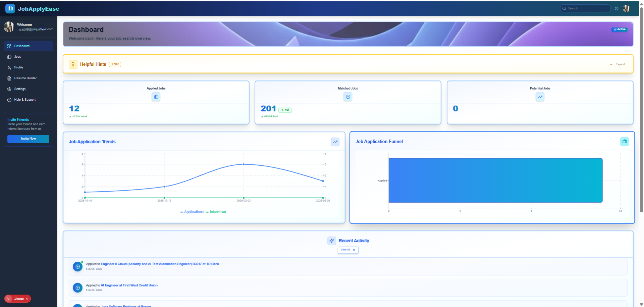Expand the Helpful Hints panel

coord(618,64)
